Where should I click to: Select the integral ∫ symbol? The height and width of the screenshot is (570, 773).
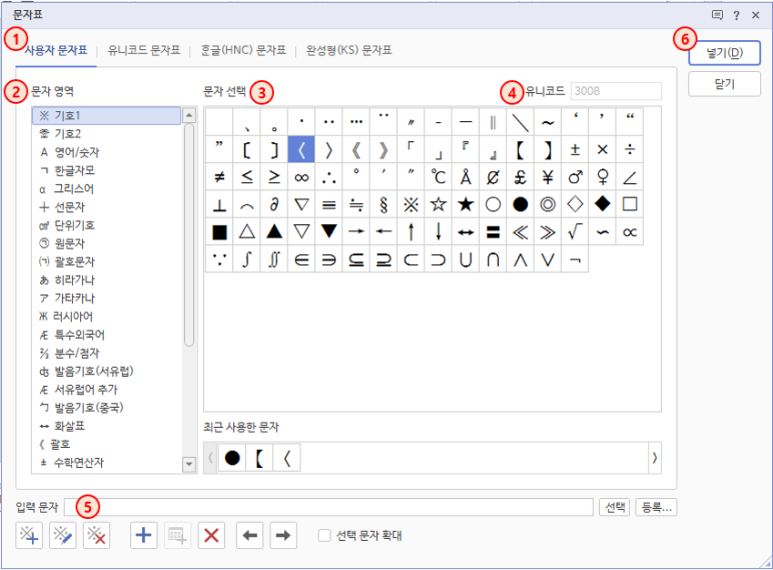tap(247, 259)
